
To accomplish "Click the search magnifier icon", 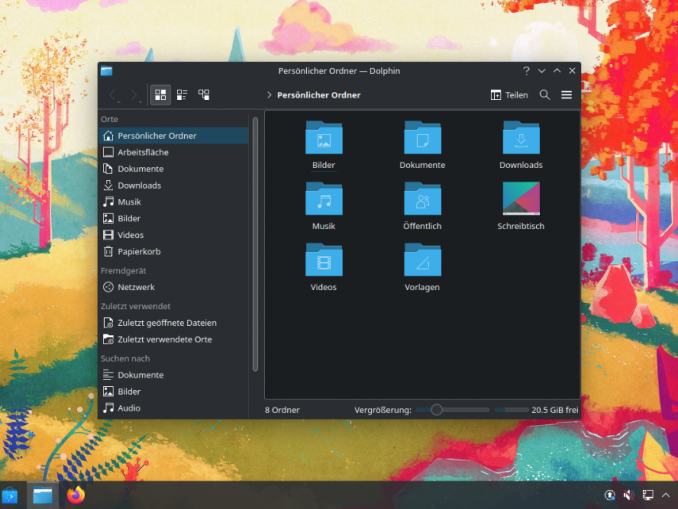I will coord(545,95).
